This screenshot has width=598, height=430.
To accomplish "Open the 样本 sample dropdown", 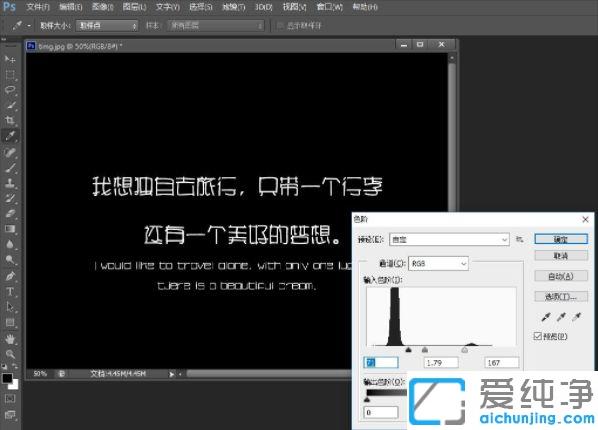I will [215, 26].
